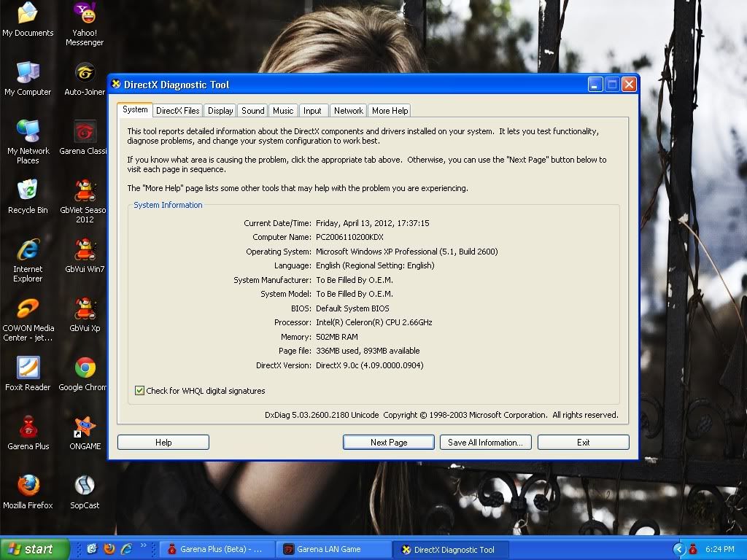747x560 pixels.
Task: Click first quick launch icon beside Start
Action: pyautogui.click(x=92, y=549)
